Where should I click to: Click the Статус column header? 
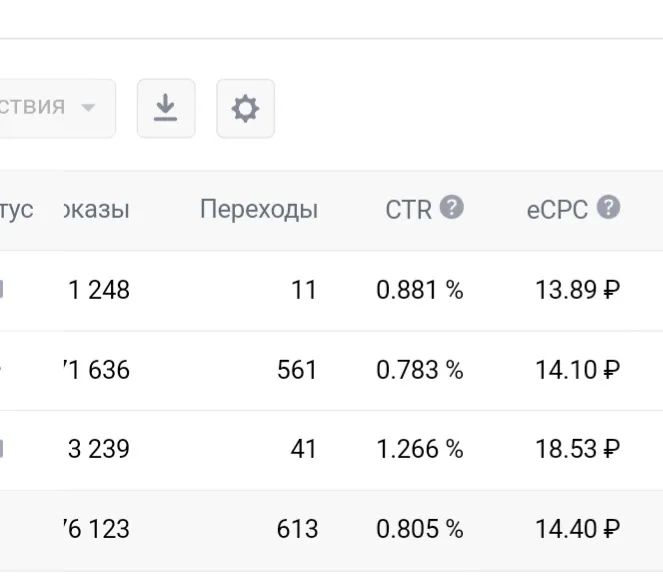point(16,210)
